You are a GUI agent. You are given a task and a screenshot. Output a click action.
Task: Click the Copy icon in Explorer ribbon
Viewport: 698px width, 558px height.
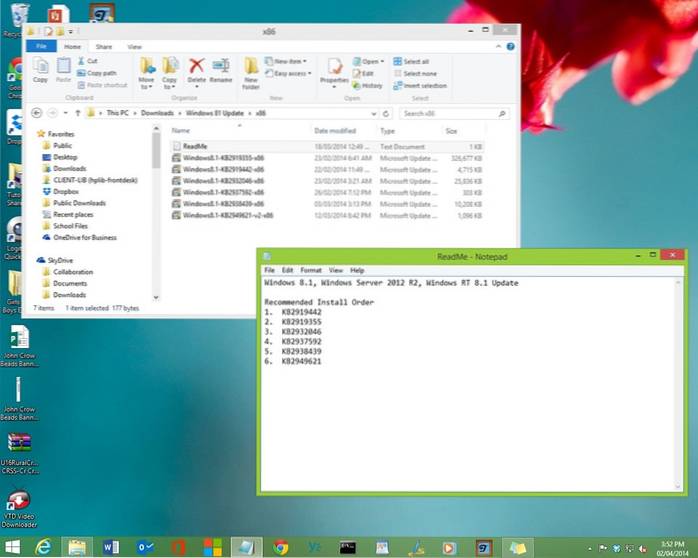tap(40, 70)
